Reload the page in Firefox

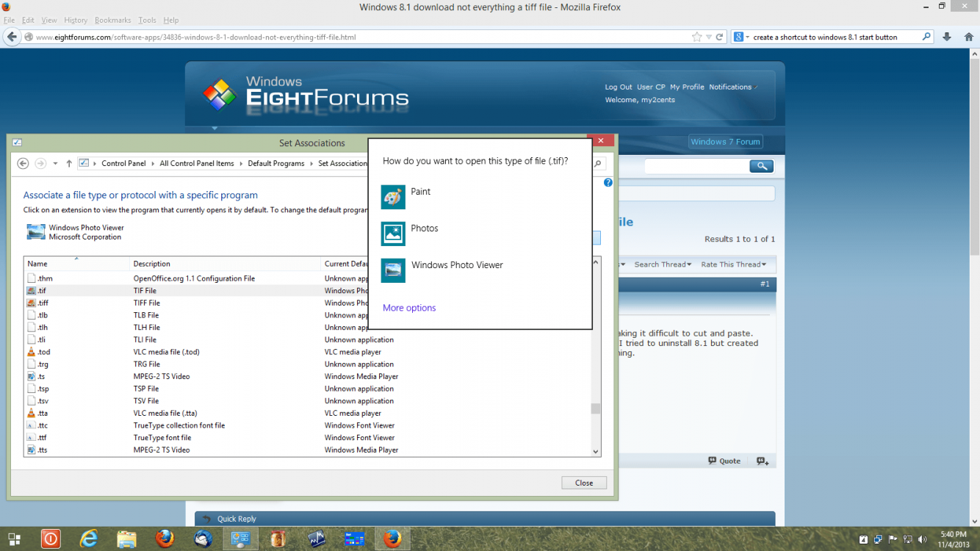coord(720,37)
